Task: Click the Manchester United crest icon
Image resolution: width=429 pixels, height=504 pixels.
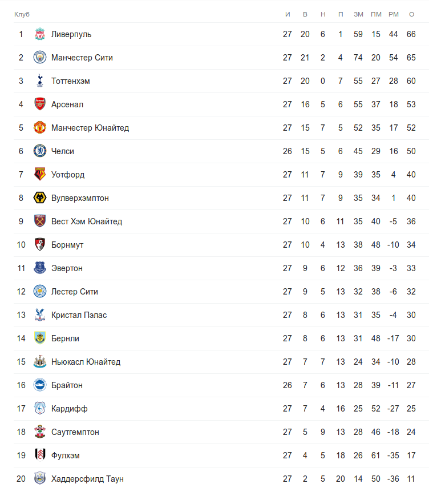Action: tap(39, 128)
